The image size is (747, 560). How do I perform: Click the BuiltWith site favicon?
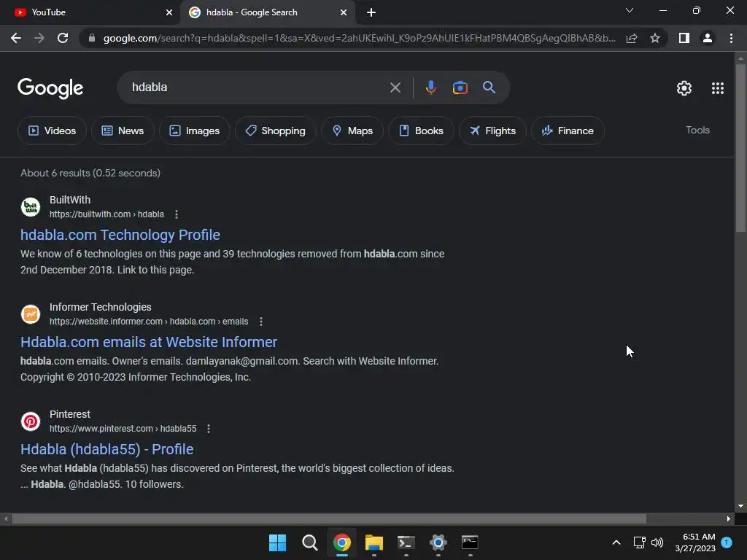(31, 207)
